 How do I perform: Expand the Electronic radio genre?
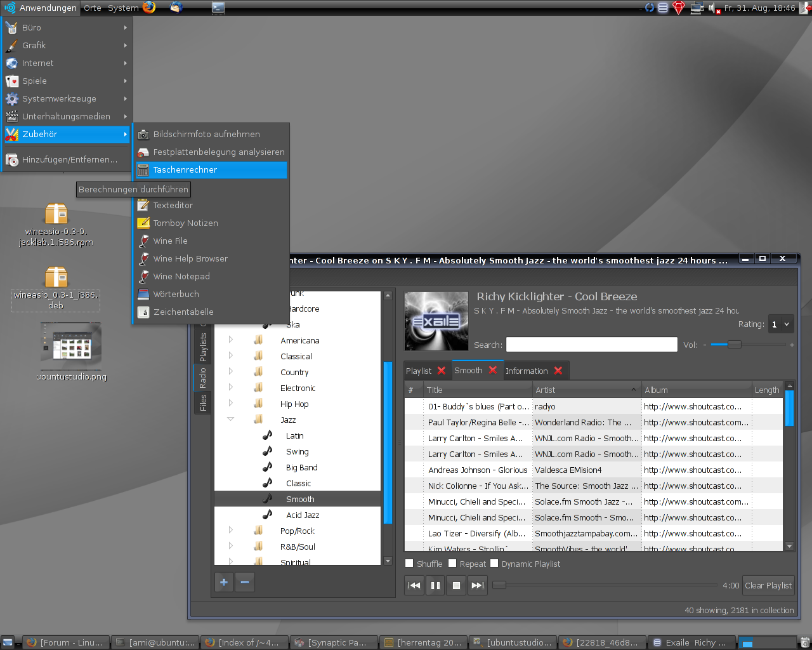[x=230, y=387]
